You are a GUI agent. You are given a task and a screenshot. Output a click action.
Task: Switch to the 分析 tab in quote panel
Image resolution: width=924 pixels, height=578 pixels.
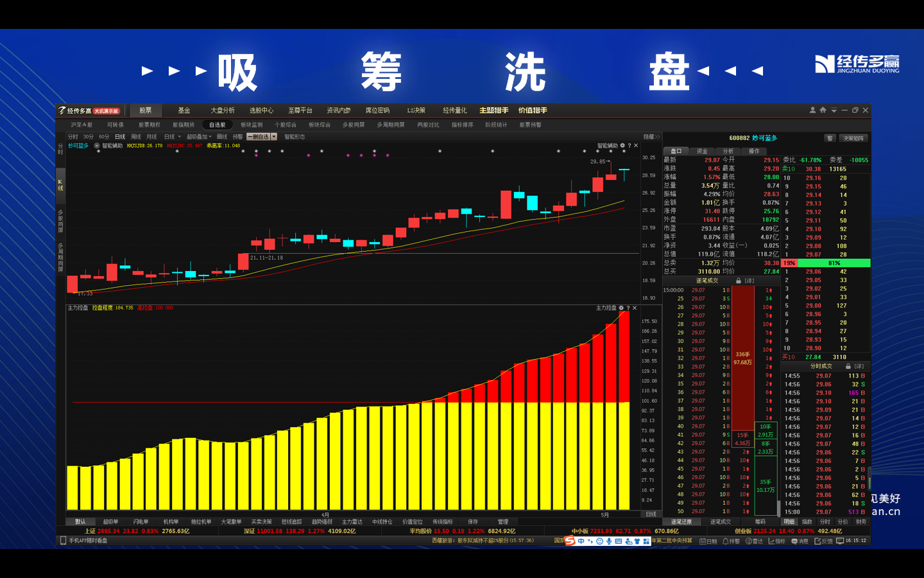click(728, 151)
